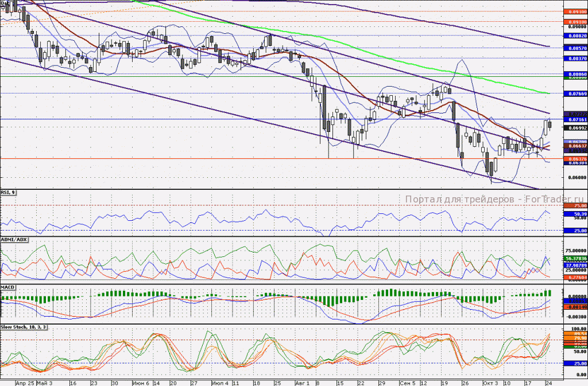Viewport: 588px width, 386px height.
Task: Select the 0.08820 price level label
Action: pos(575,36)
